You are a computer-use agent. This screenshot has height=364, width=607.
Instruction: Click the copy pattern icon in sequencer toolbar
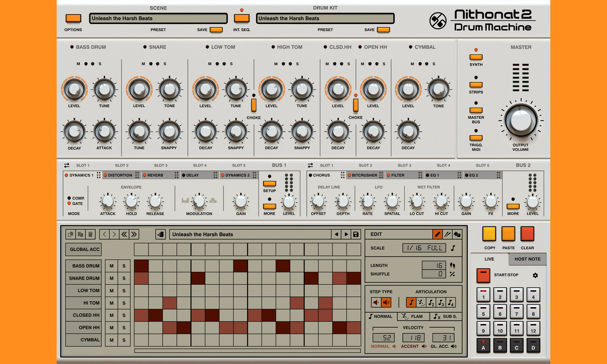click(x=71, y=234)
